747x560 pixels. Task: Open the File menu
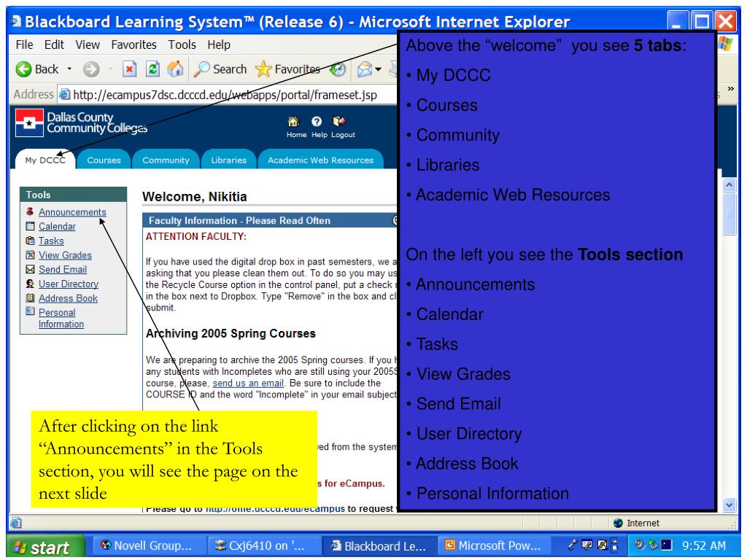coord(24,44)
